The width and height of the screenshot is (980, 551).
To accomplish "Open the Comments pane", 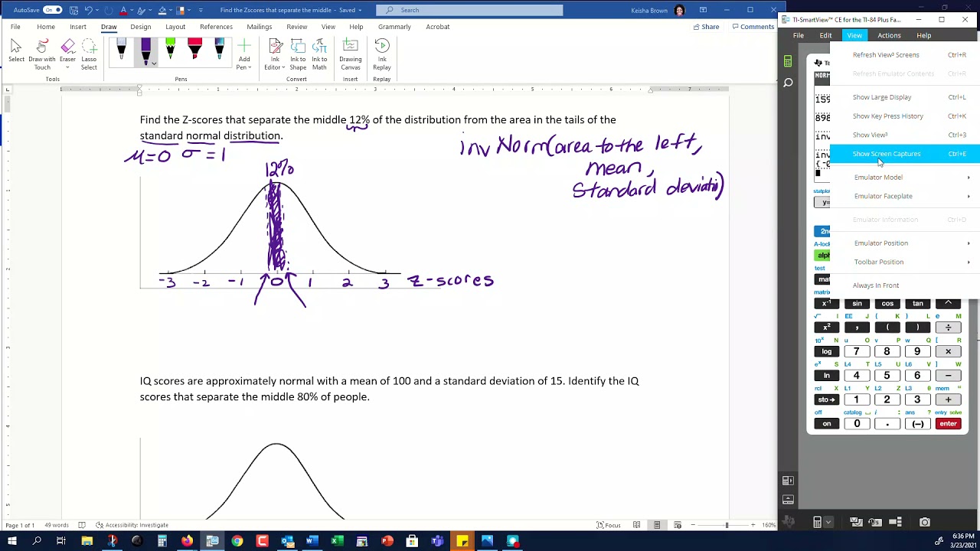I will [753, 27].
